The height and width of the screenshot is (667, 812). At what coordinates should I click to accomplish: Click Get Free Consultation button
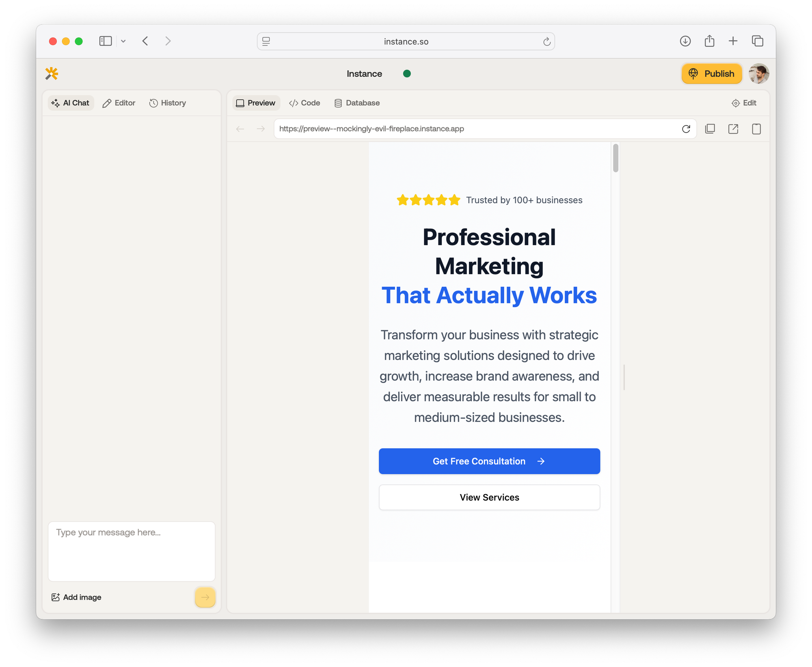(489, 461)
